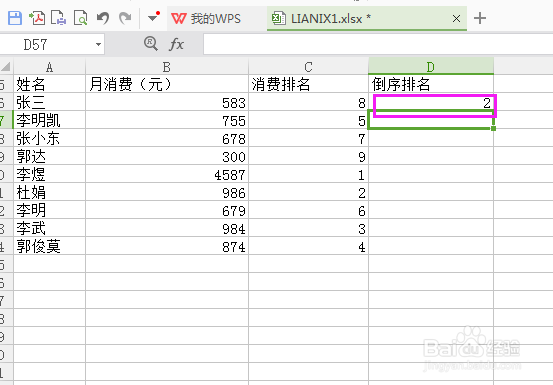Click 李明凯's 消费排名 cell showing 5

click(308, 120)
